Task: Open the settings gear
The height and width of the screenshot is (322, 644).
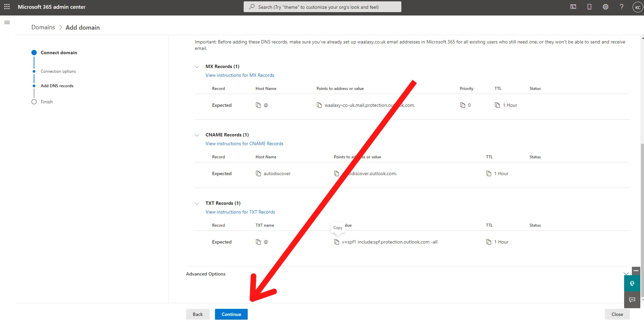Action: pos(606,7)
